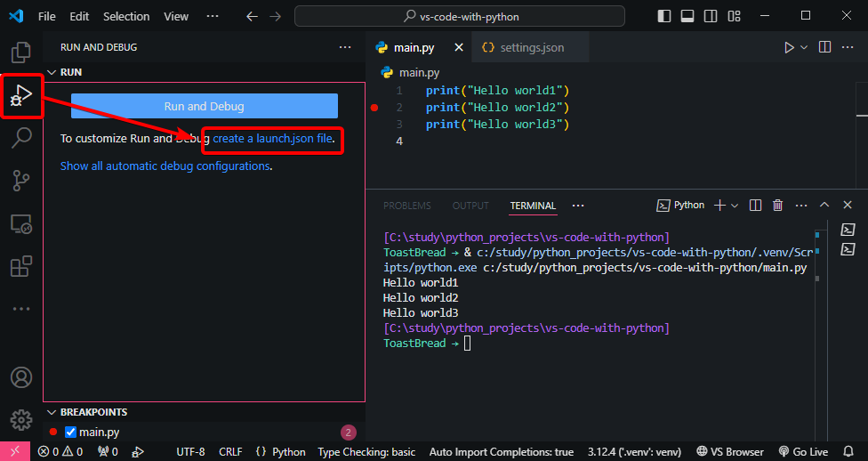Remove the breakpoint on line 2

pos(374,108)
